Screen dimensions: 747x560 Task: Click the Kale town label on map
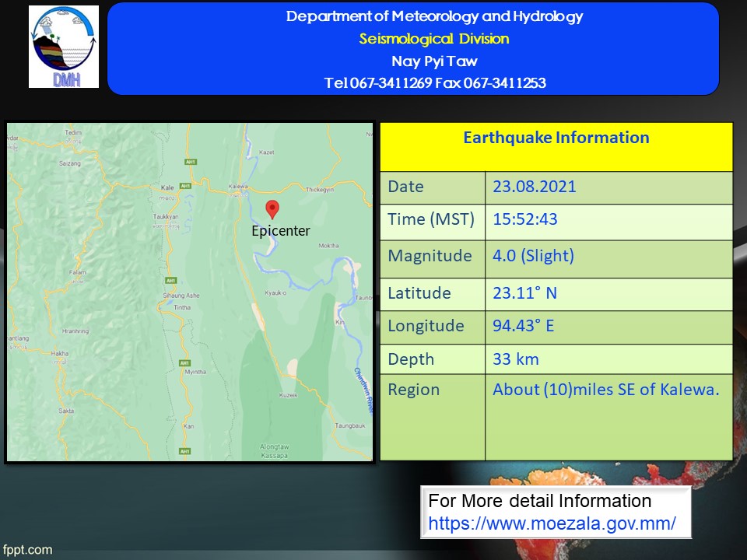pyautogui.click(x=167, y=187)
